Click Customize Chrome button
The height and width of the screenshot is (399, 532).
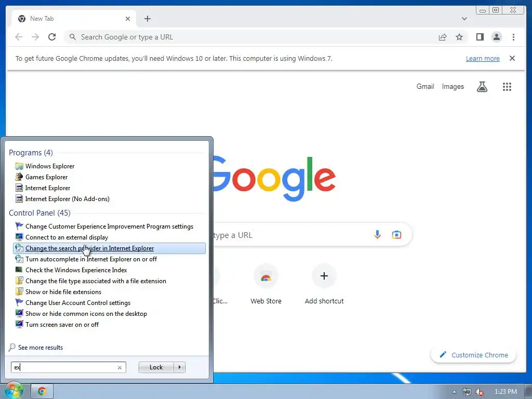click(474, 355)
